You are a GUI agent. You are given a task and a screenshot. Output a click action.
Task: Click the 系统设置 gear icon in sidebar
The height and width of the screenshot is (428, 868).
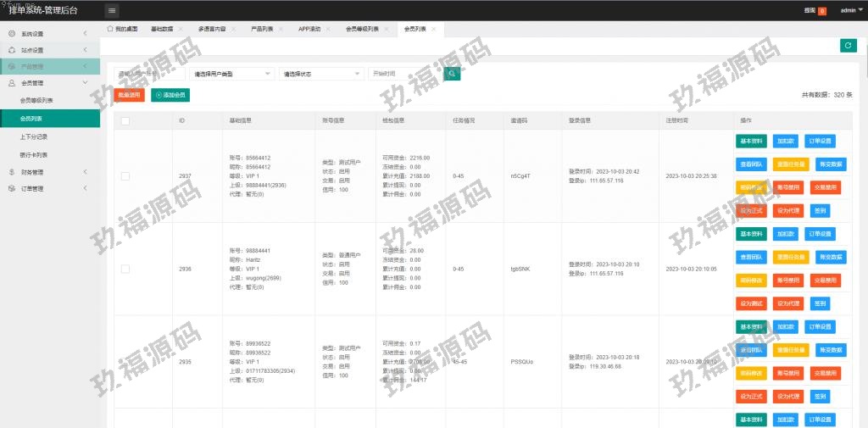pyautogui.click(x=12, y=34)
